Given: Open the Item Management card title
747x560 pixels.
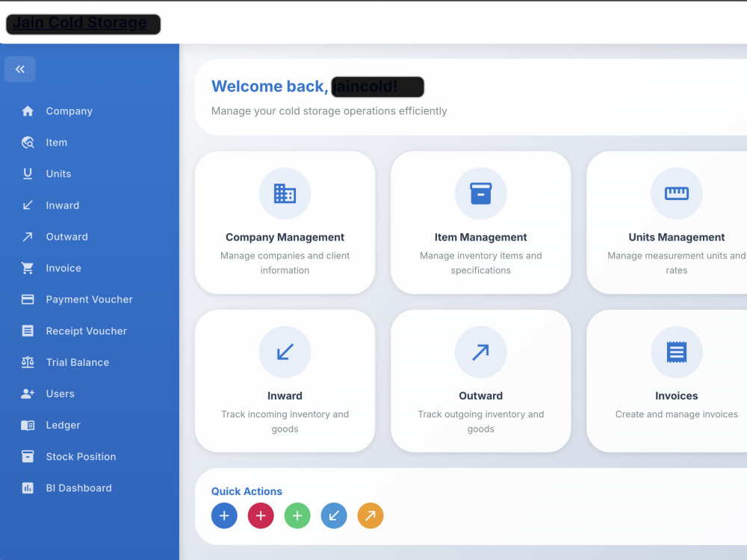Looking at the screenshot, I should tap(480, 237).
